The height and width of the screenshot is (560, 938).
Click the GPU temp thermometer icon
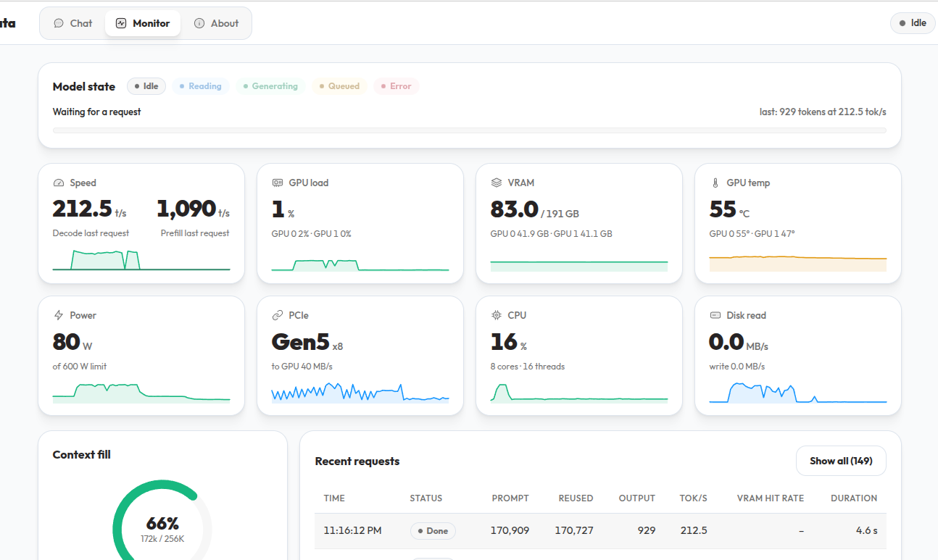pos(715,183)
